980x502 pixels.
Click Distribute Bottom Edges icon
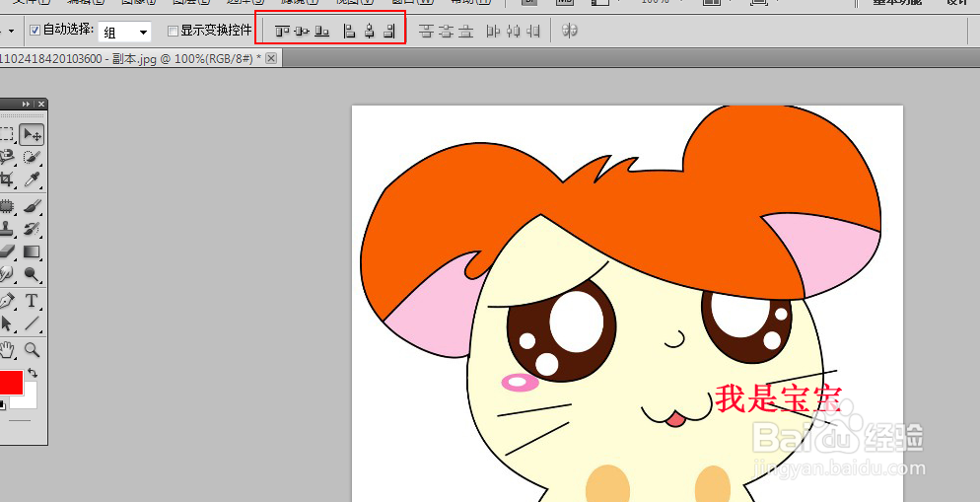click(465, 31)
